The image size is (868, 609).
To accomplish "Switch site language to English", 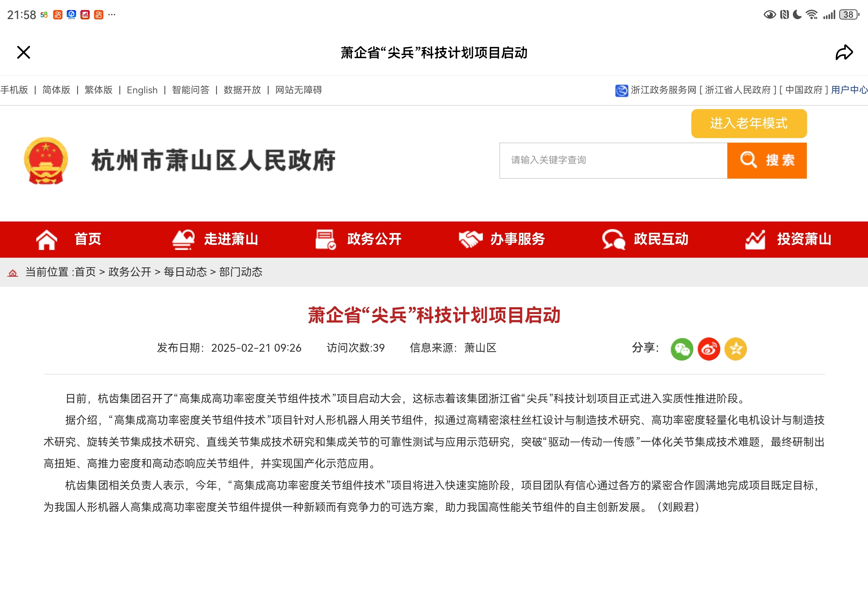I will coord(142,90).
